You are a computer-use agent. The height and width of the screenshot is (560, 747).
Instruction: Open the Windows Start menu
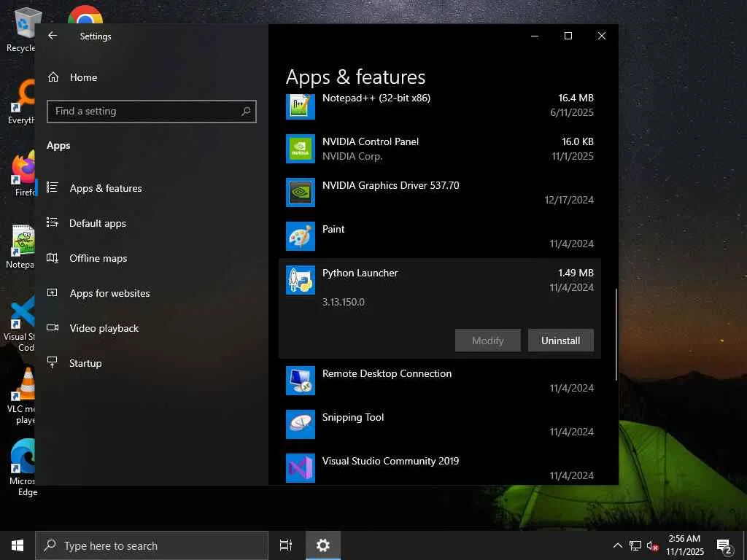click(18, 545)
